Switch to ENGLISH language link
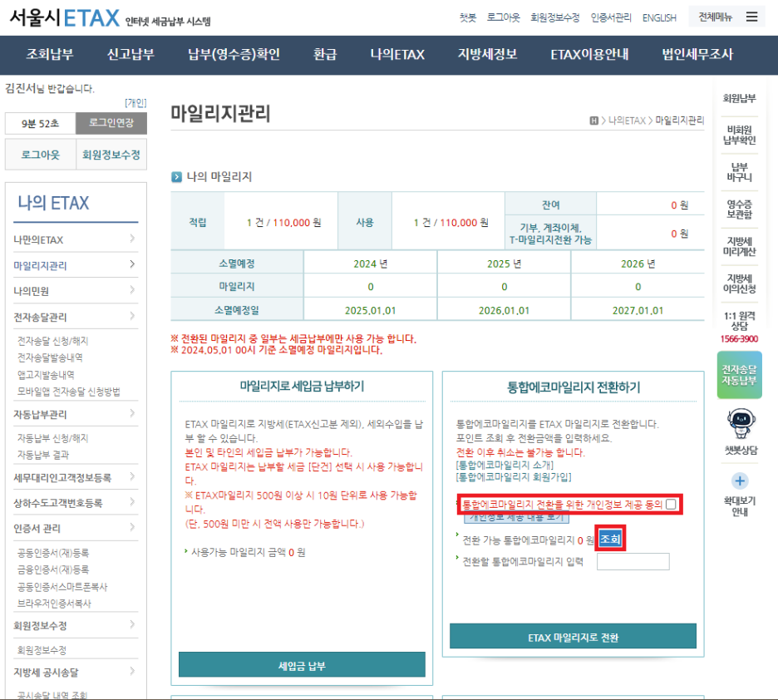 click(x=659, y=17)
